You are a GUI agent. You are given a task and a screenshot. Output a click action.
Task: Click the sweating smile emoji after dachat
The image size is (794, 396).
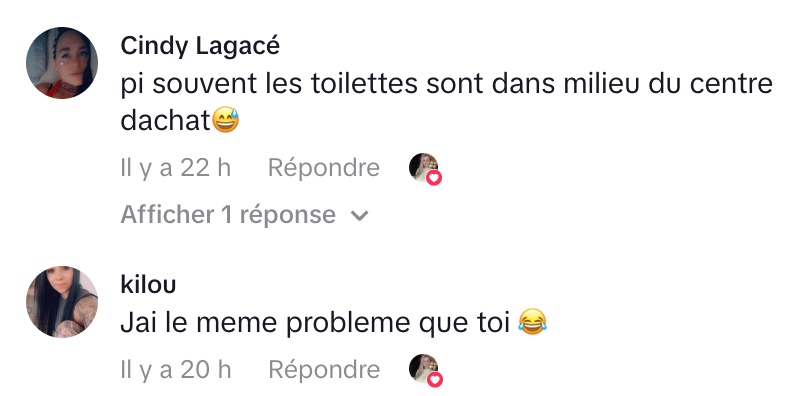tap(225, 121)
